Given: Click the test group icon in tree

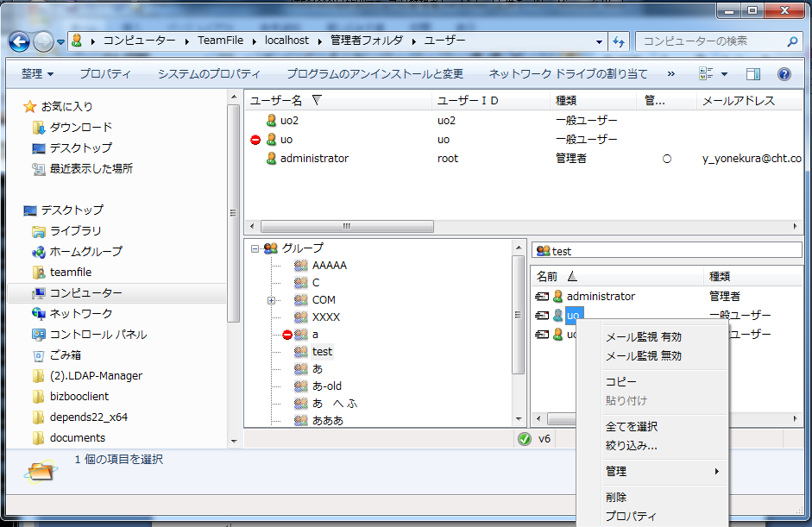Looking at the screenshot, I should click(x=300, y=352).
